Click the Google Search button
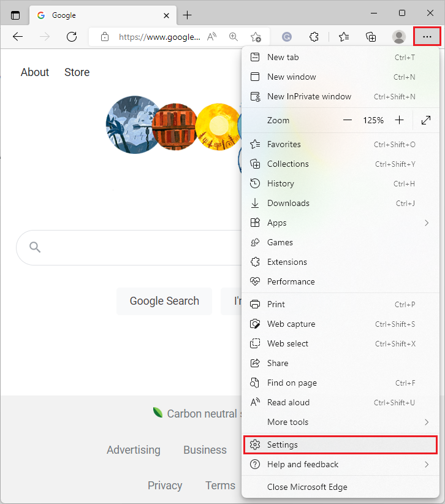Screen dimensions: 445x504 coord(164,301)
